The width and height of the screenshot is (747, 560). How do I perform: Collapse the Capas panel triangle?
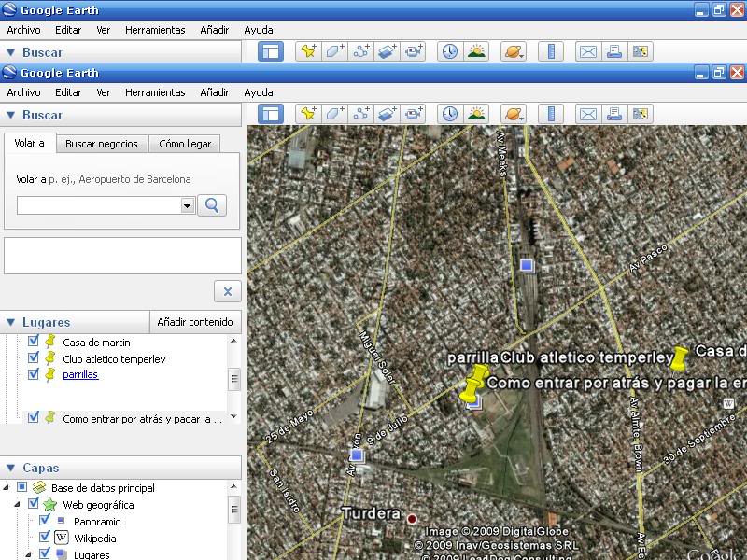pos(10,469)
